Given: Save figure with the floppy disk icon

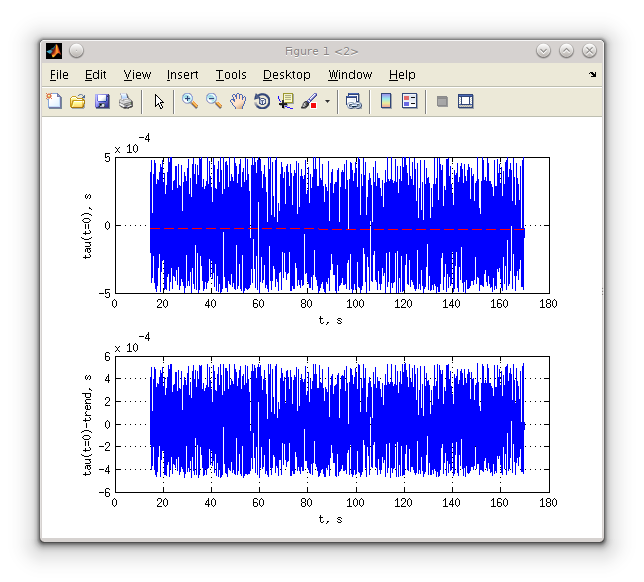Looking at the screenshot, I should [102, 101].
